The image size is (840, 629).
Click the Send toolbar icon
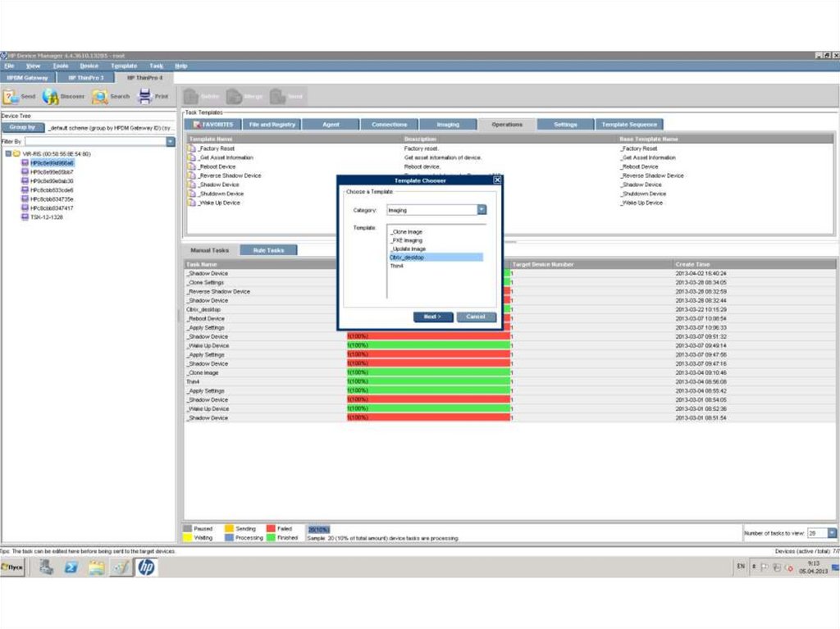point(10,97)
